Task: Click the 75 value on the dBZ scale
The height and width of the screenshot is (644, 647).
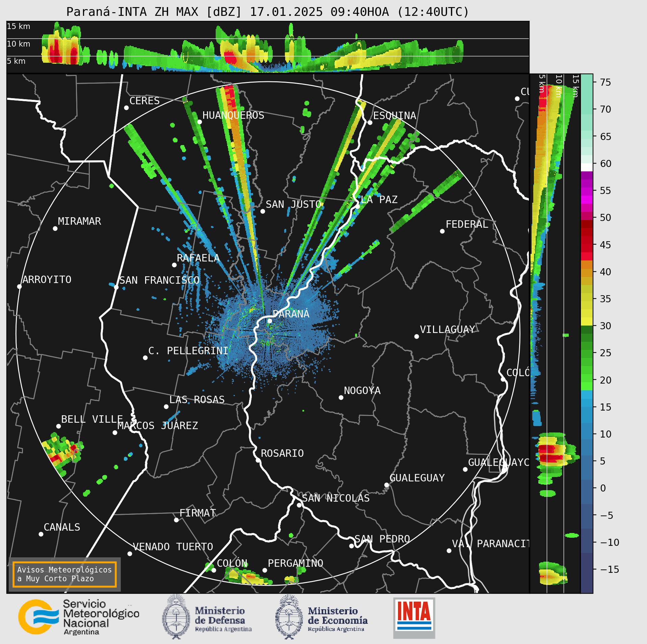Action: click(x=605, y=82)
